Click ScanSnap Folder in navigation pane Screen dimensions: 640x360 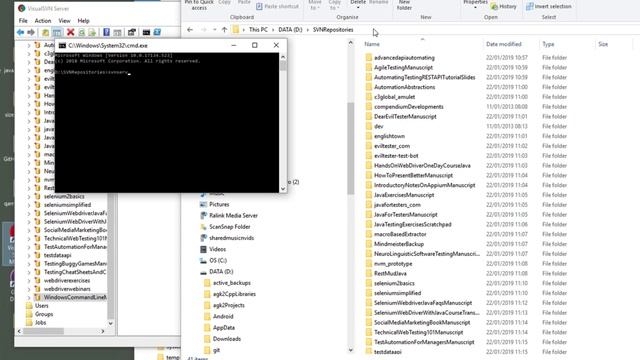(230, 227)
